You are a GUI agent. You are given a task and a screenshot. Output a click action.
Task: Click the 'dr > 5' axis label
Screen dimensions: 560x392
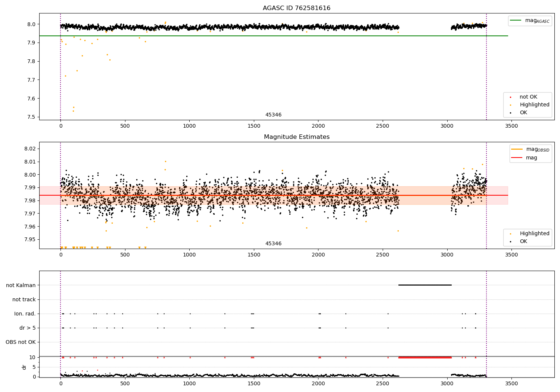(28, 328)
